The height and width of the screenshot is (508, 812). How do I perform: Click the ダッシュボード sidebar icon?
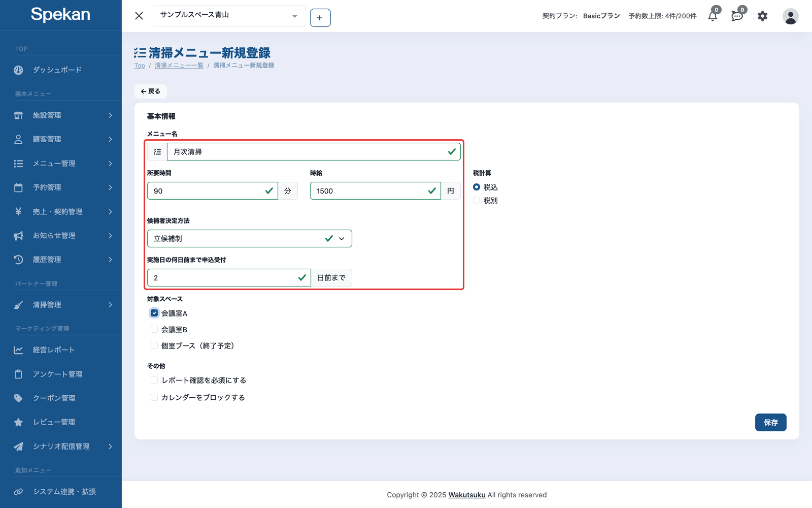(18, 70)
